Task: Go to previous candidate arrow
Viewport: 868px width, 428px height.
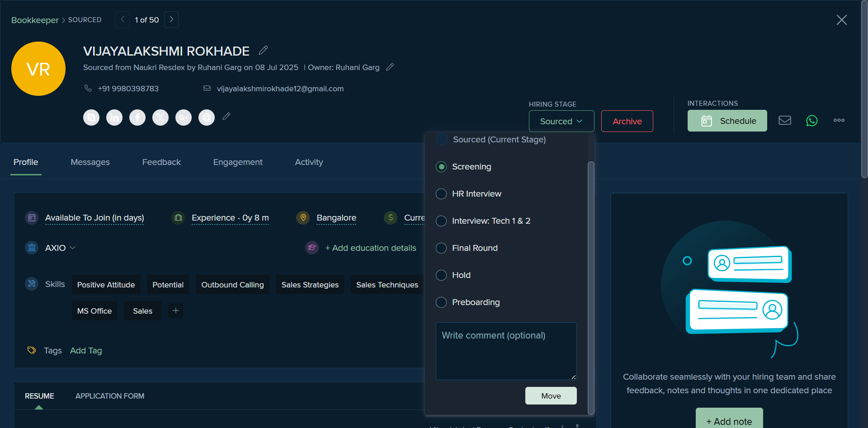Action: click(123, 19)
